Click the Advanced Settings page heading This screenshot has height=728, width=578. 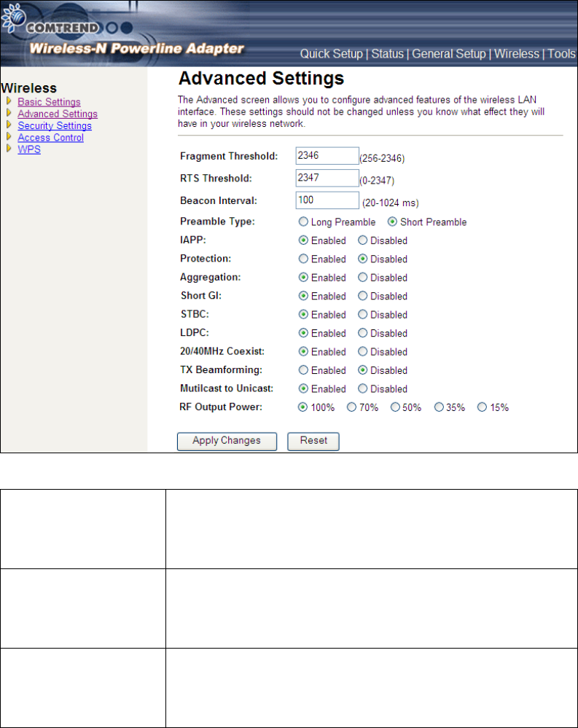pyautogui.click(x=262, y=79)
